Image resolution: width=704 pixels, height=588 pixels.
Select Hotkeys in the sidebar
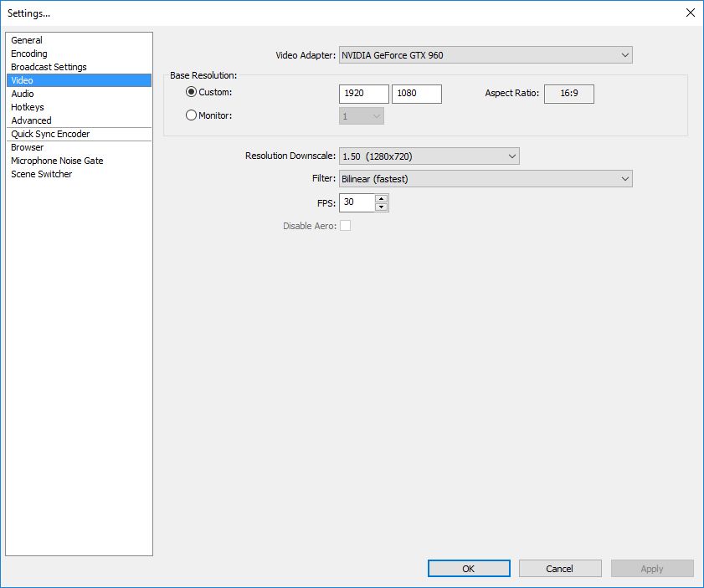tap(28, 107)
